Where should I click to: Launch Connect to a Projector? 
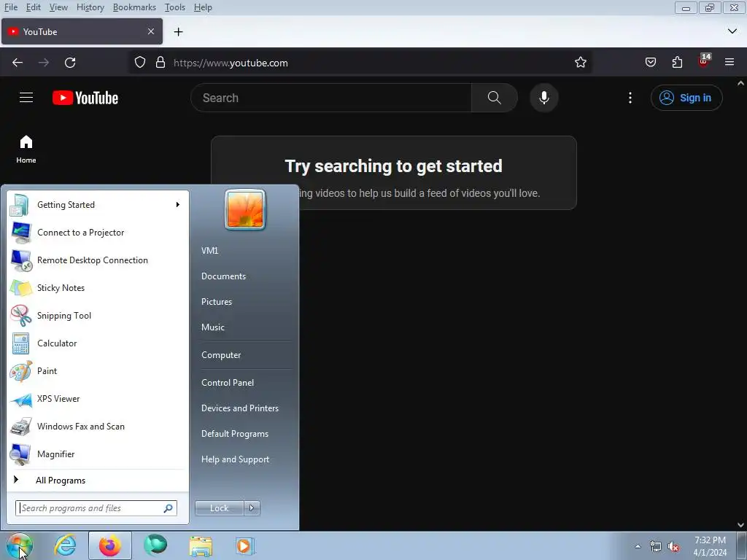pyautogui.click(x=98, y=233)
